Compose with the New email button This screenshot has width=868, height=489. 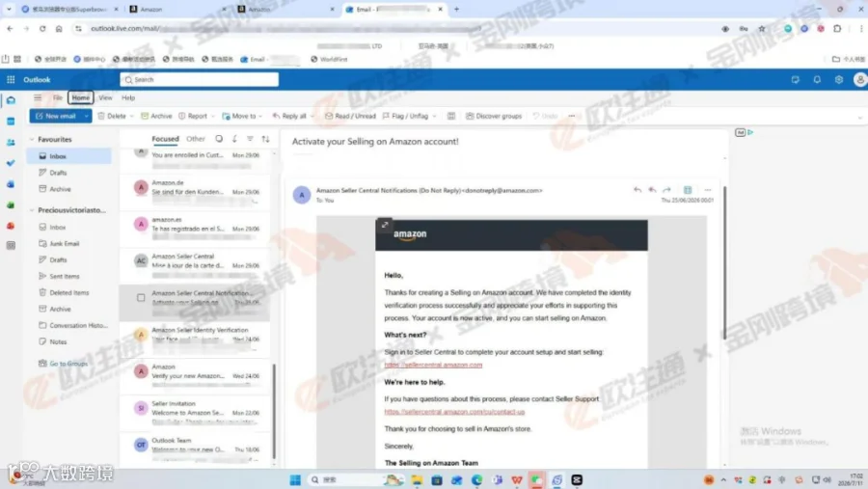pyautogui.click(x=56, y=117)
